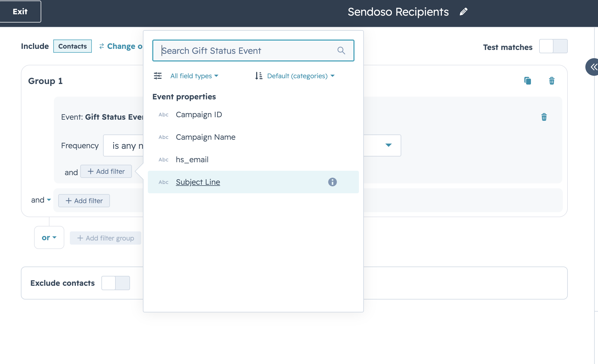
Task: Click the Abc type icon beside Campaign ID
Action: pos(164,115)
